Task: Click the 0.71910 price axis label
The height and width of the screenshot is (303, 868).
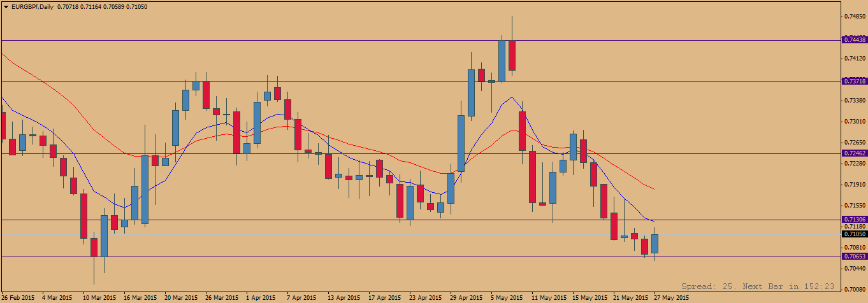Action: (x=855, y=184)
